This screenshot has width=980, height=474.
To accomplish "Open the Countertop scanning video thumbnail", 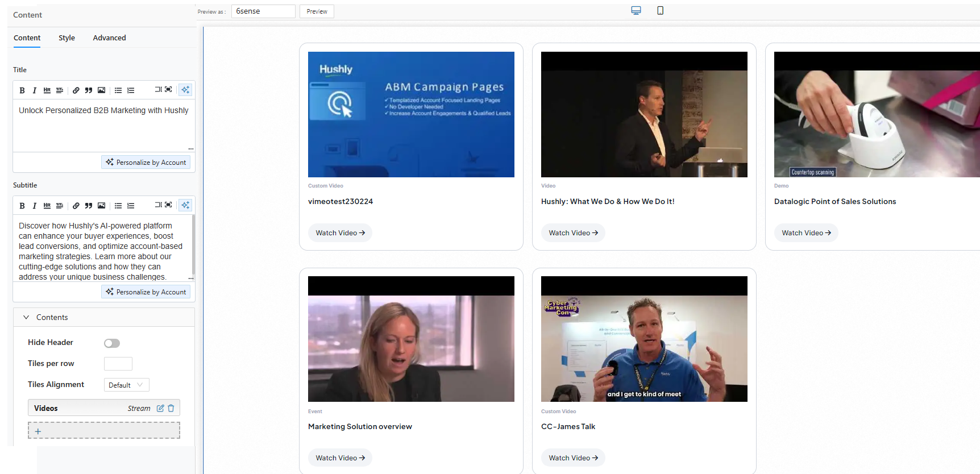I will (x=877, y=114).
